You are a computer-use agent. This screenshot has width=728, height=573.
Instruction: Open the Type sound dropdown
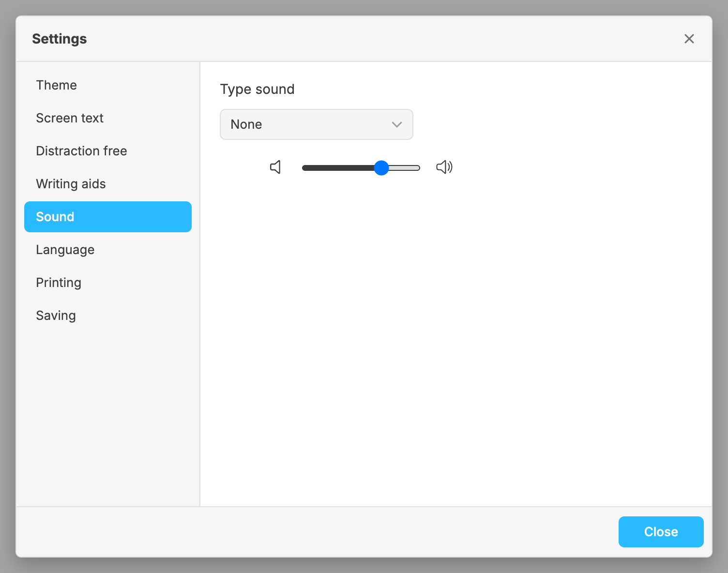317,124
